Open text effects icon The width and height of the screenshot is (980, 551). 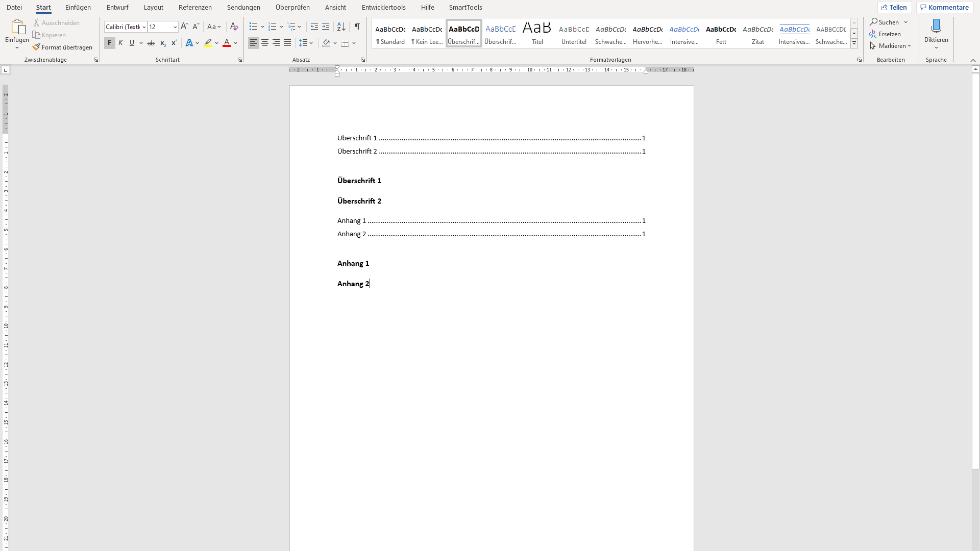(x=189, y=43)
